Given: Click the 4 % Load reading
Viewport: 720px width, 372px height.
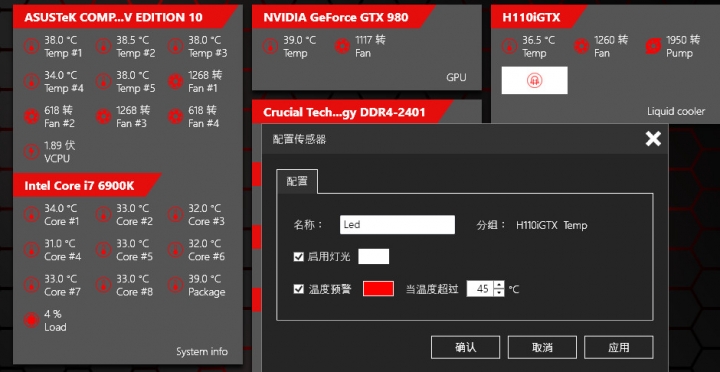Looking at the screenshot, I should [x=55, y=321].
